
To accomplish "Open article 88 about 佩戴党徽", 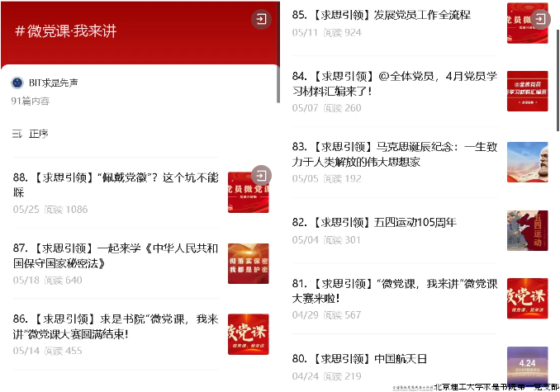I will [x=116, y=185].
